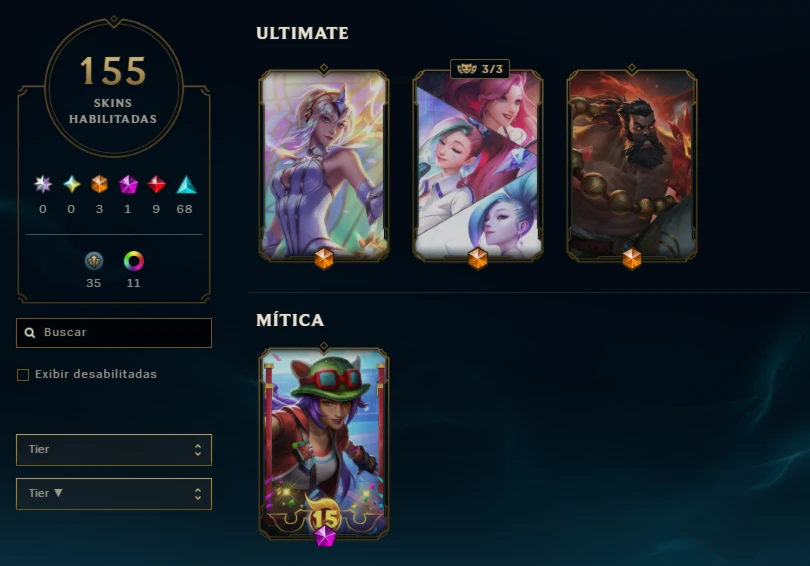Screen dimensions: 810x566
Task: Click the stepper arrows on the first Tier dropdown
Action: (x=198, y=450)
